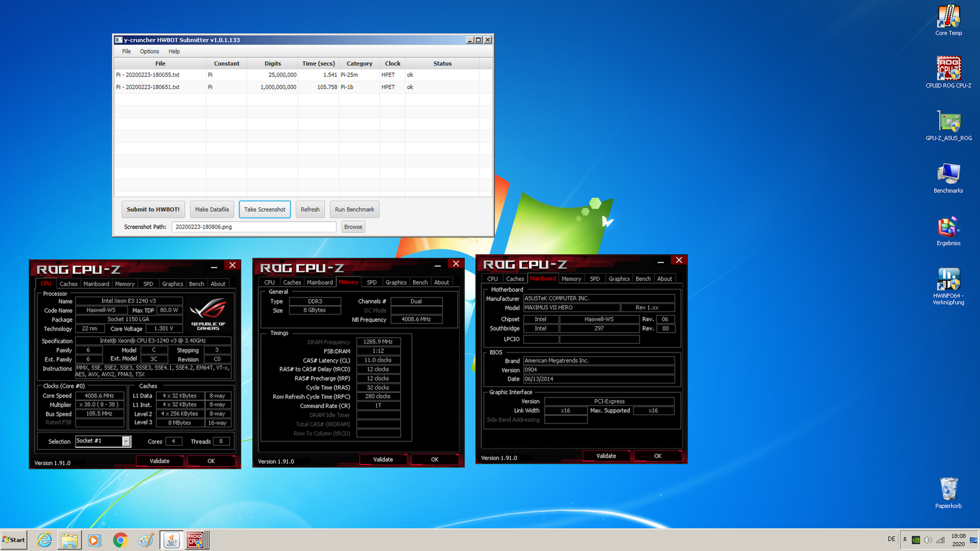Click the volume speaker tray icon
This screenshot has width=980, height=551.
928,540
